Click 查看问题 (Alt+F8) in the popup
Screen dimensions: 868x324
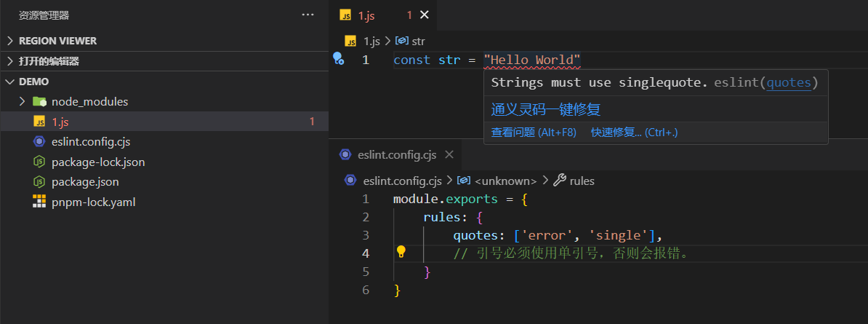coord(534,133)
